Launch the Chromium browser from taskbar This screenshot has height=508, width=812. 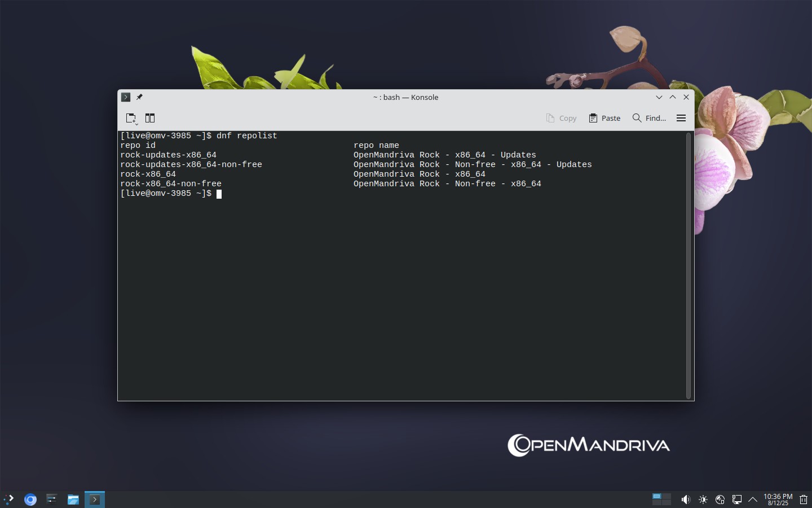[30, 499]
